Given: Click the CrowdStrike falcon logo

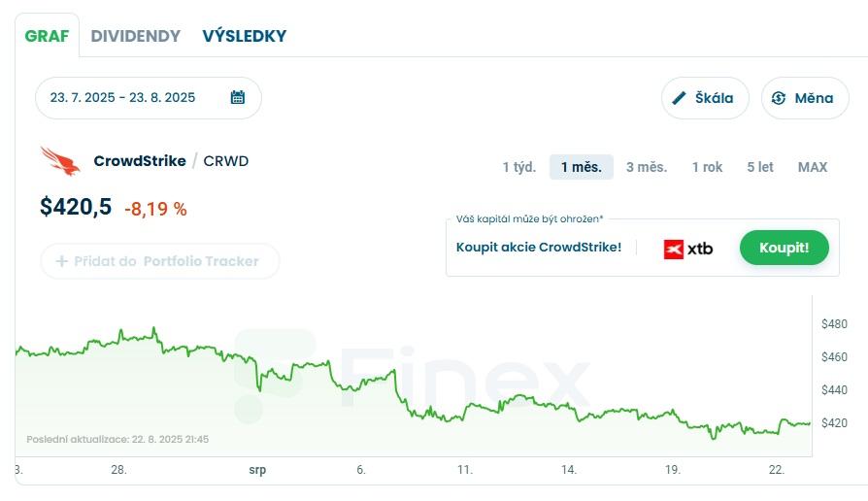Looking at the screenshot, I should click(x=60, y=161).
